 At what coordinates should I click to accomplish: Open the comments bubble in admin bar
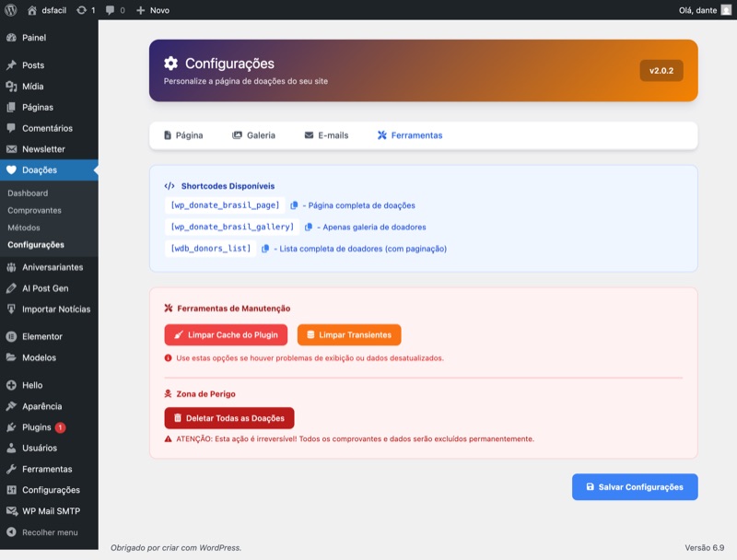click(x=115, y=10)
